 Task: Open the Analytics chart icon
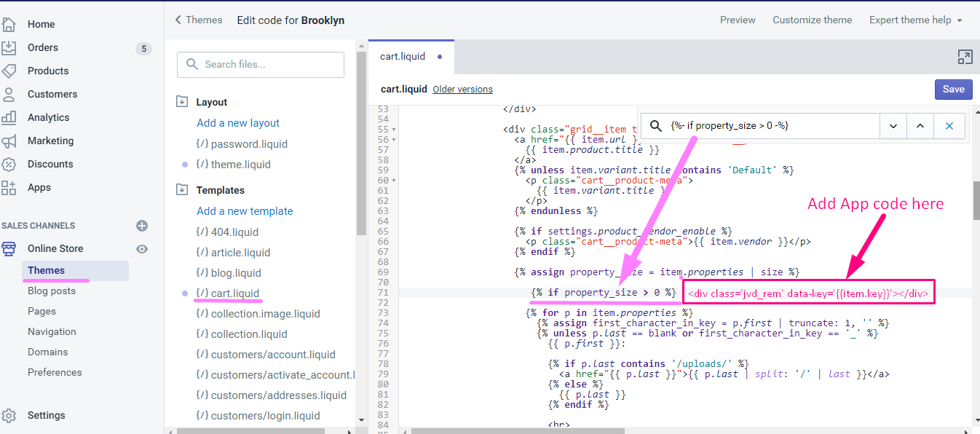[x=9, y=117]
